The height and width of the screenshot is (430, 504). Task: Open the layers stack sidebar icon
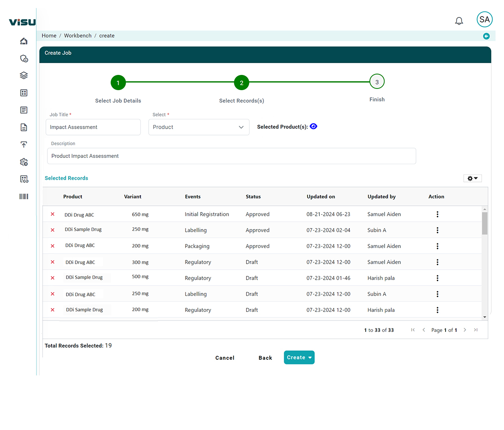pos(24,75)
